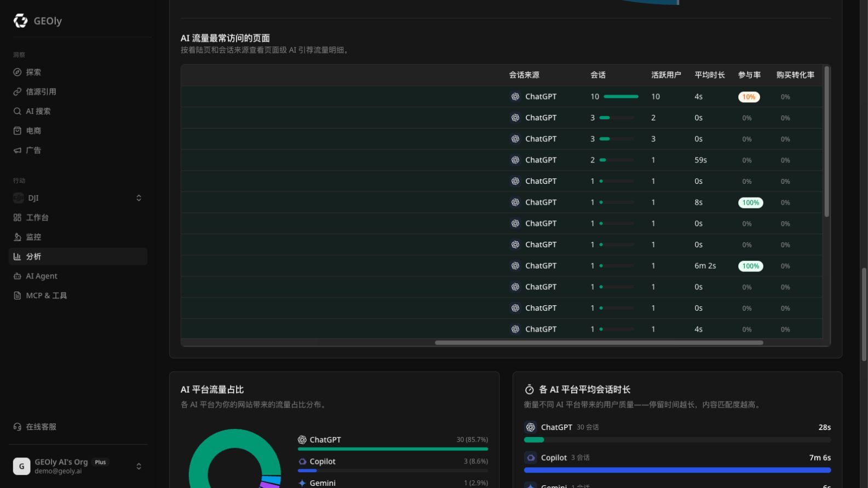Select the 分析 sidebar item
The height and width of the screenshot is (488, 868).
point(78,257)
